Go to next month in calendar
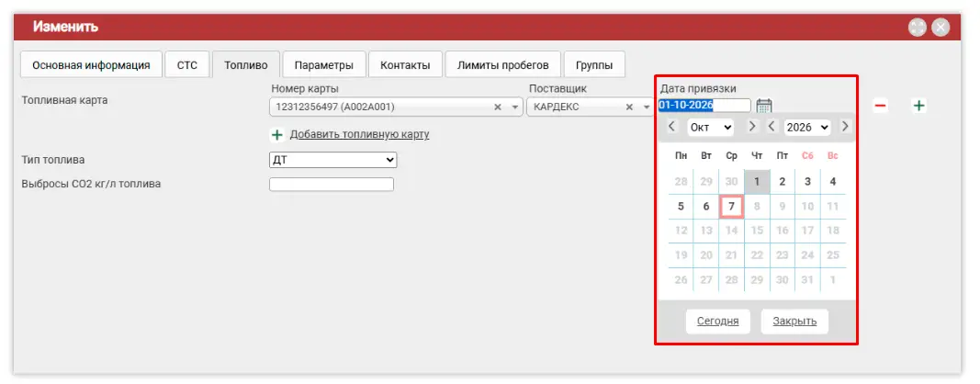 coord(752,127)
